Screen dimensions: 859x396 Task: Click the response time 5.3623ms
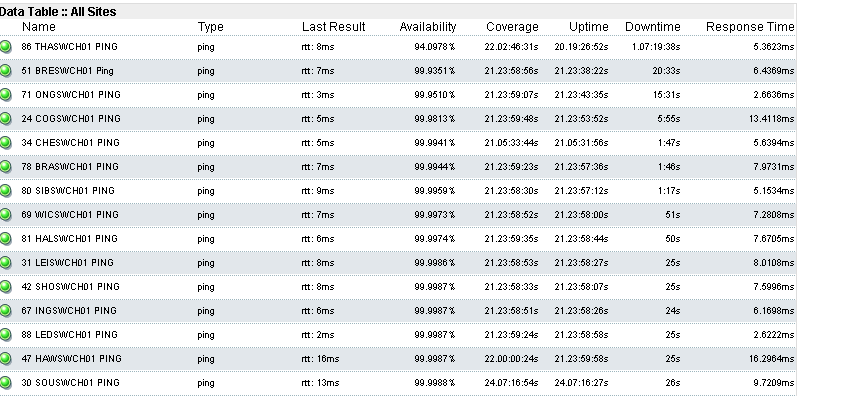click(774, 47)
